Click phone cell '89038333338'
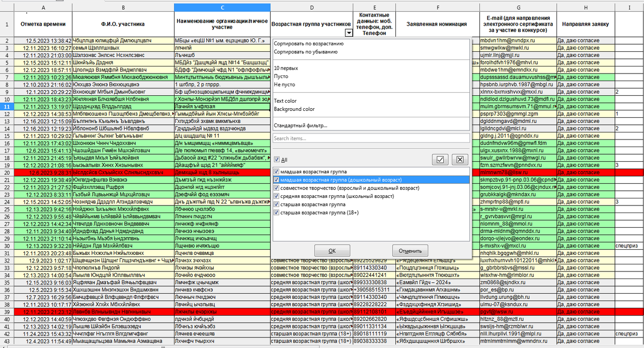The width and height of the screenshot is (644, 348). [374, 341]
